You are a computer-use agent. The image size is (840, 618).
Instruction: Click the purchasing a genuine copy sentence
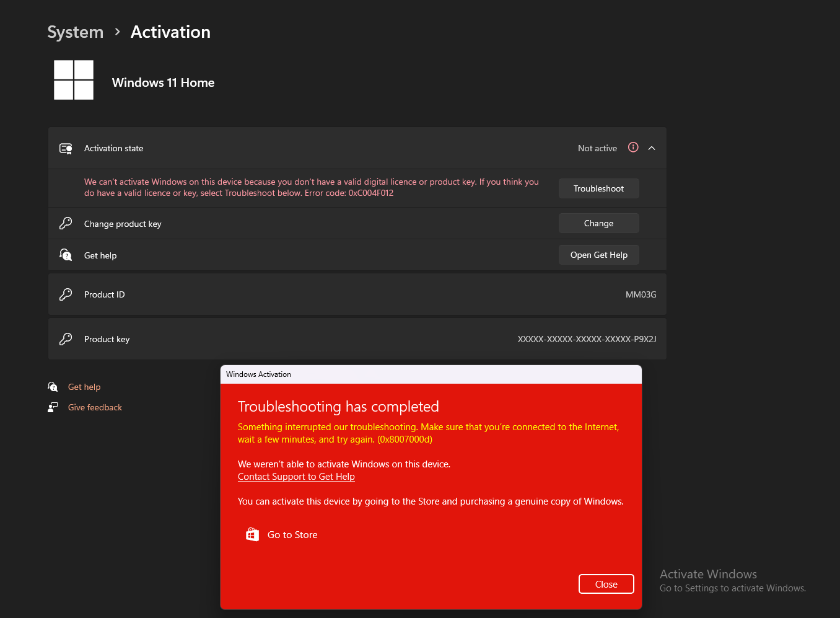431,501
